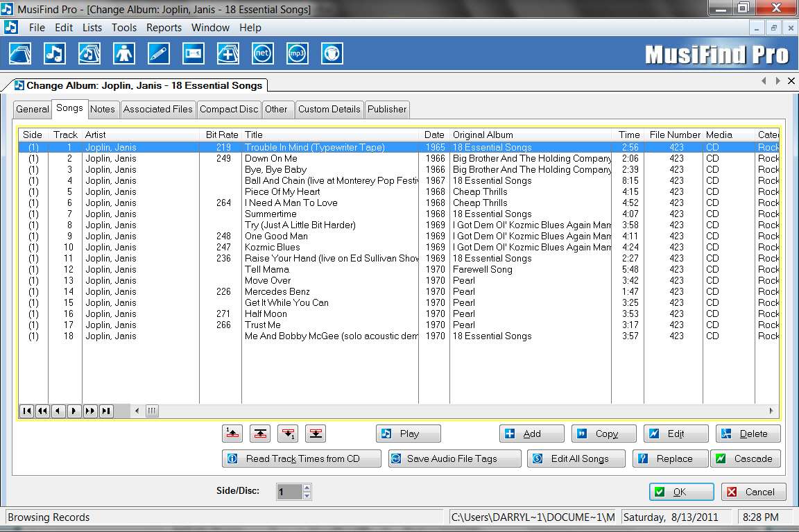Click the pencil edit toolbar icon
This screenshot has width=799, height=532.
tap(158, 53)
